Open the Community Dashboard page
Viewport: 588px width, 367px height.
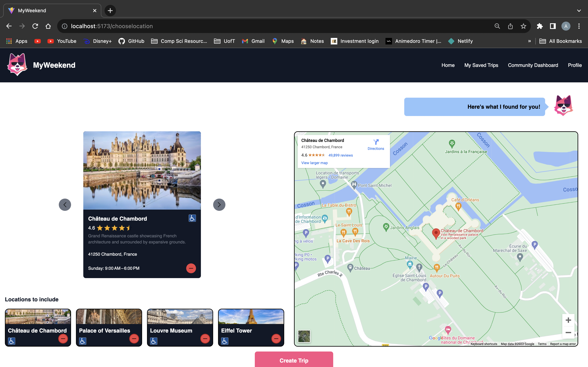pos(533,65)
